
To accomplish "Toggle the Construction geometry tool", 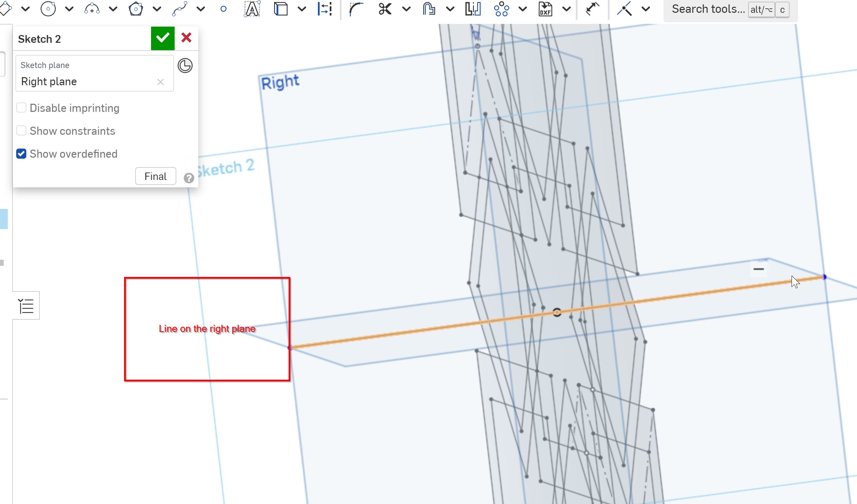I will click(x=325, y=9).
